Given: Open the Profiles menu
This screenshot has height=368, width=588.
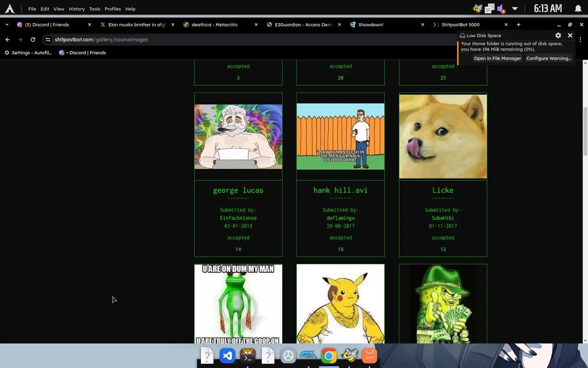Looking at the screenshot, I should click(x=113, y=9).
